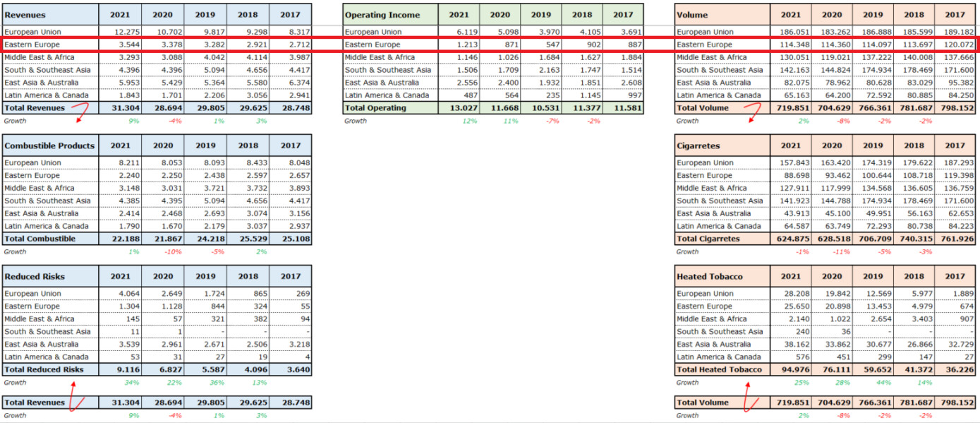Select "South & Southeast Asia" label in Volume table
The image size is (980, 423).
tap(720, 70)
